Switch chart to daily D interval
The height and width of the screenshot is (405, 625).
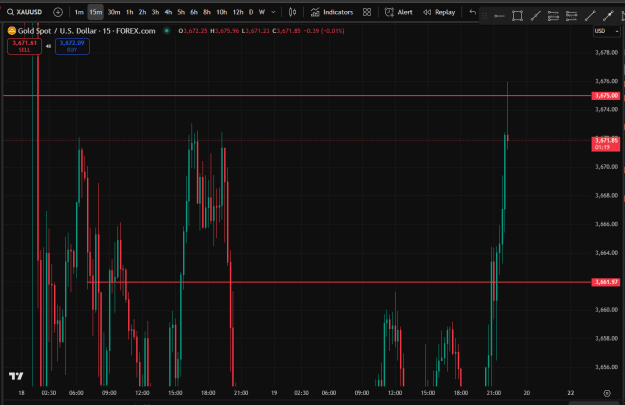251,12
